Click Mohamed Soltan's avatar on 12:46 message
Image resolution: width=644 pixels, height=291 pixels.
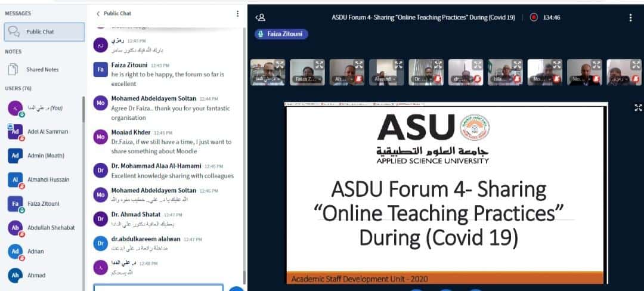[101, 194]
